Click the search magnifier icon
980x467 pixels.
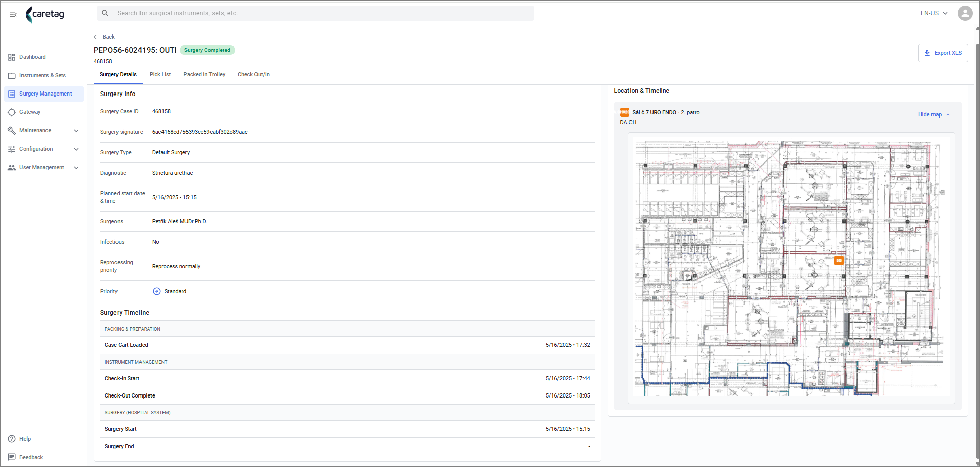[x=105, y=13]
